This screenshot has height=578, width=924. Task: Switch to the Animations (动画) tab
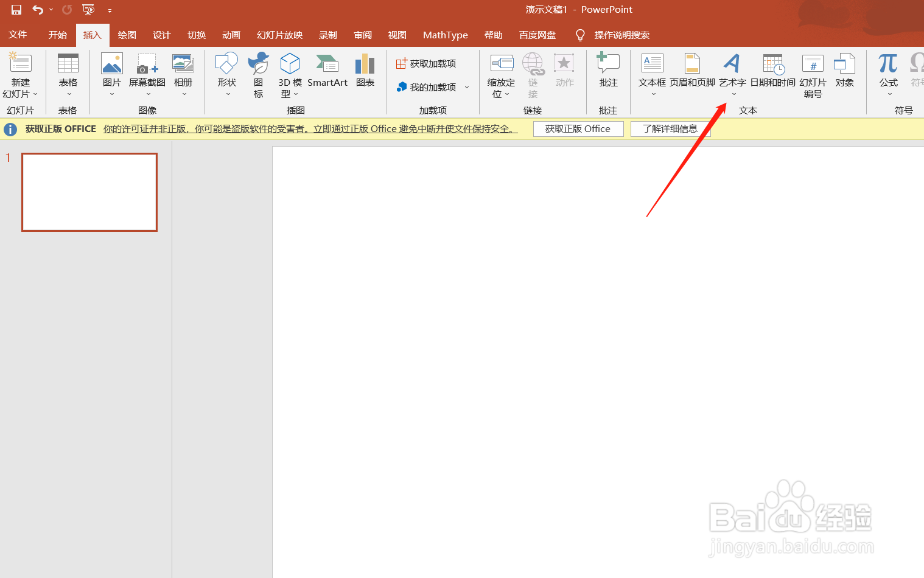point(231,35)
